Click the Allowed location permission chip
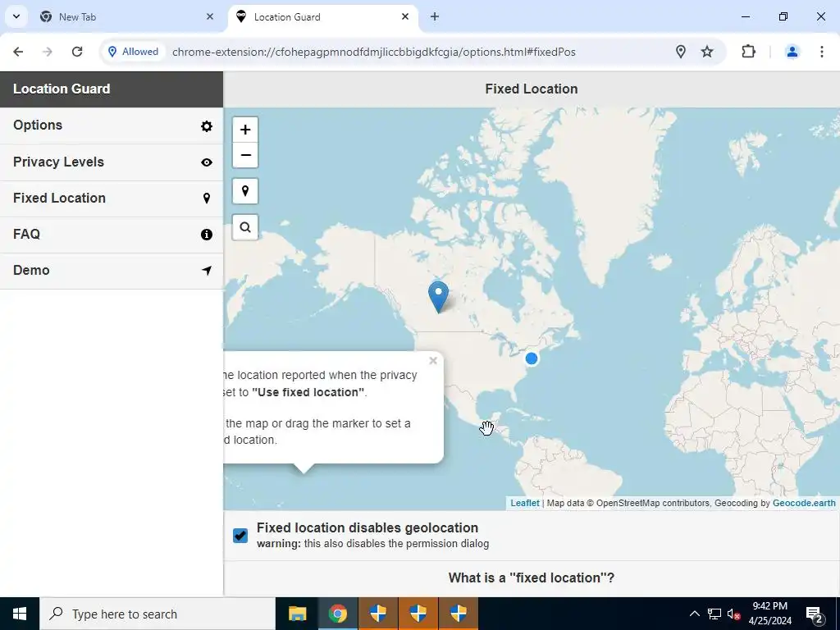 tap(134, 52)
